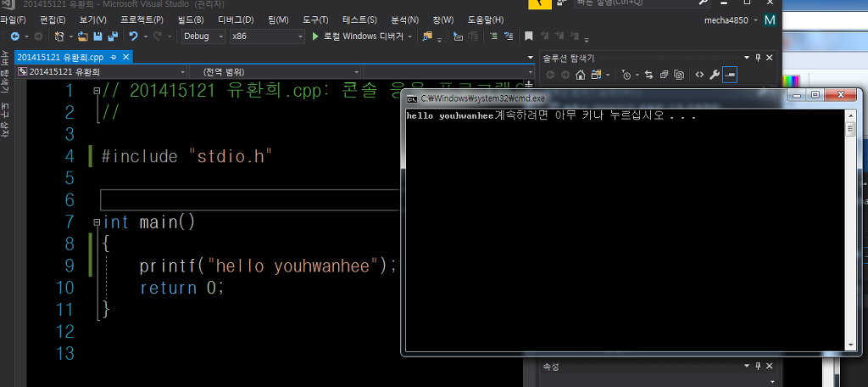Click the printf("hello youhwanhee"); code line
The width and height of the screenshot is (868, 387).
pyautogui.click(x=269, y=266)
